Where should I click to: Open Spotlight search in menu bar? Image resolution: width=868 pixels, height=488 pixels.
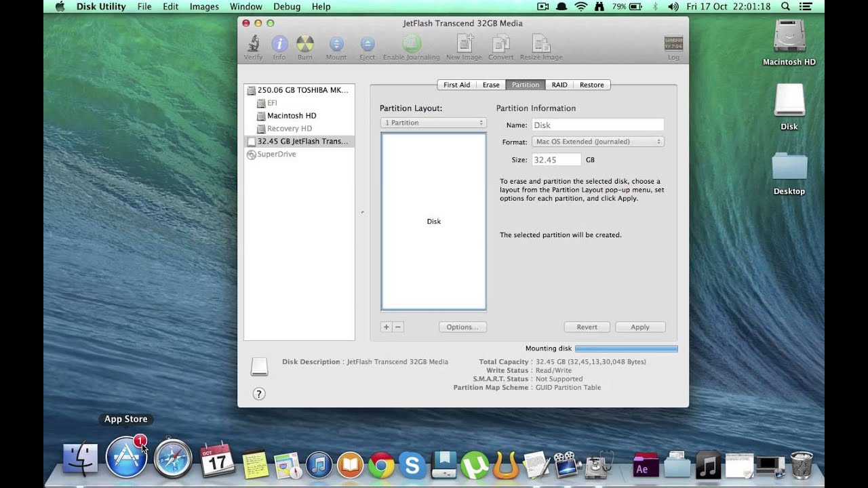click(785, 6)
